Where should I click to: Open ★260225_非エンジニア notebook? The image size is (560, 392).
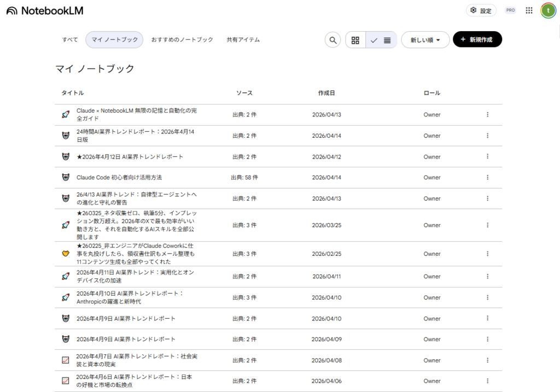pos(136,254)
